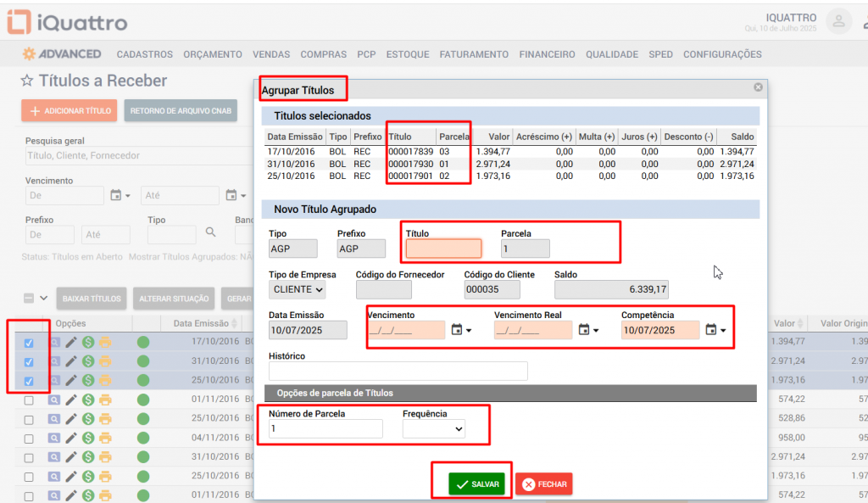
Task: Save the grouped title with SALVAR
Action: 477,484
